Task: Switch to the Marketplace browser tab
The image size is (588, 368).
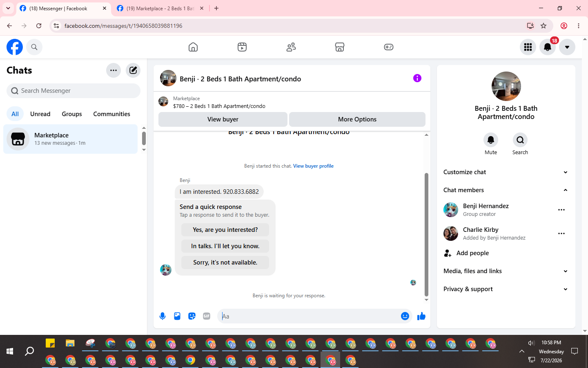Action: 160,8
